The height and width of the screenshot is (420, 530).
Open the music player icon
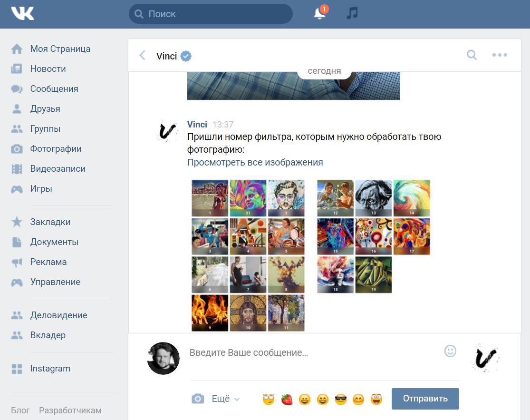[352, 13]
